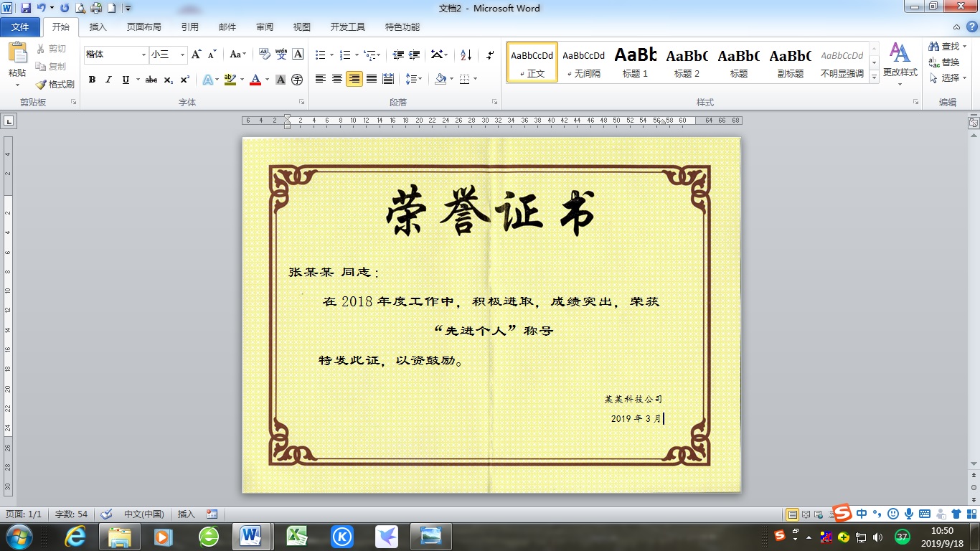
Task: Open the font size dropdown showing 小三
Action: [182, 55]
